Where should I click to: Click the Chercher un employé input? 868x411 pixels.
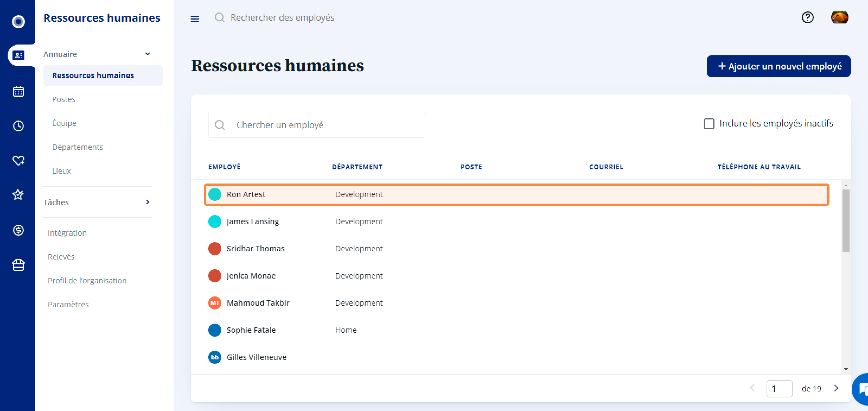click(x=316, y=125)
